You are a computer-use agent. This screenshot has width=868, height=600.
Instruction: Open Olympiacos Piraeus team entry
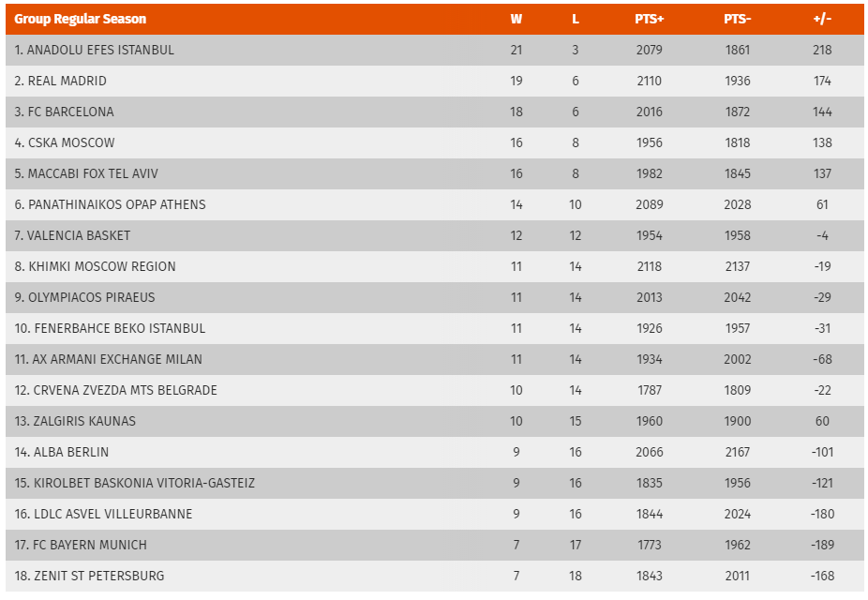tap(84, 298)
